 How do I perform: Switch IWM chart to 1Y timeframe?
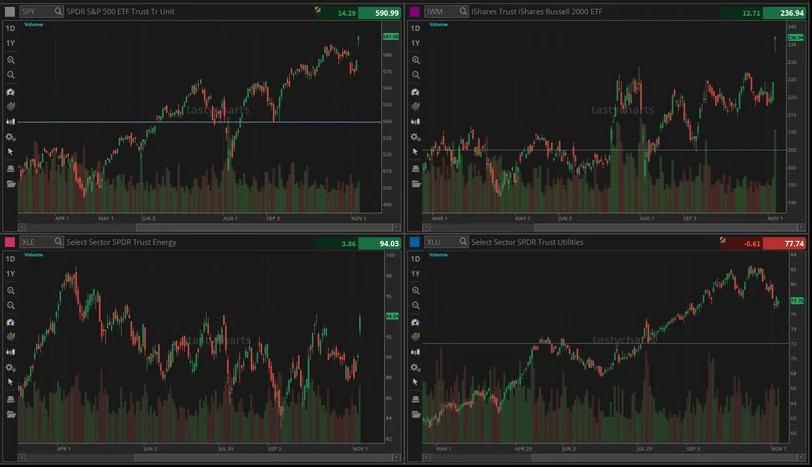pyautogui.click(x=416, y=44)
